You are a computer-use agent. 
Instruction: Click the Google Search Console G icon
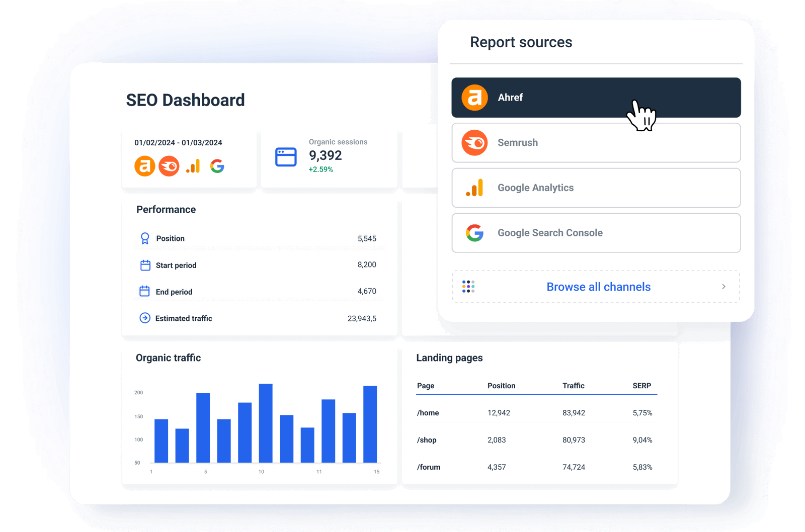coord(475,233)
